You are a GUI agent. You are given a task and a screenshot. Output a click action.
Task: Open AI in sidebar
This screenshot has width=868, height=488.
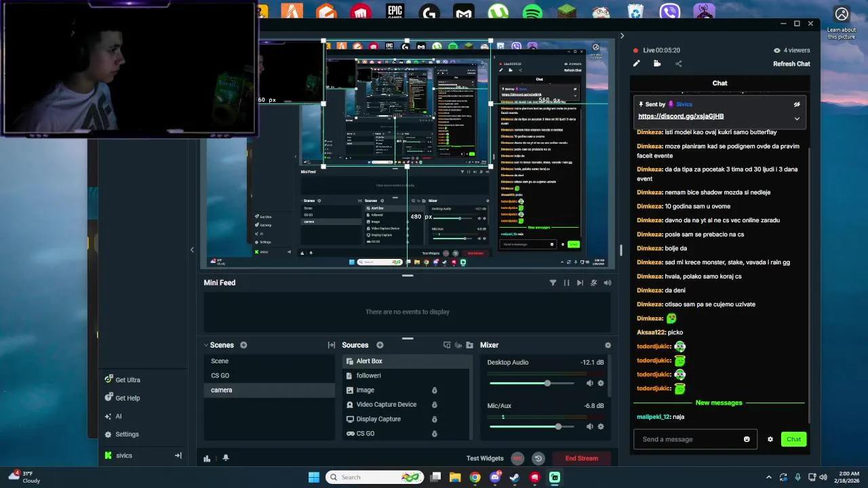[113, 416]
